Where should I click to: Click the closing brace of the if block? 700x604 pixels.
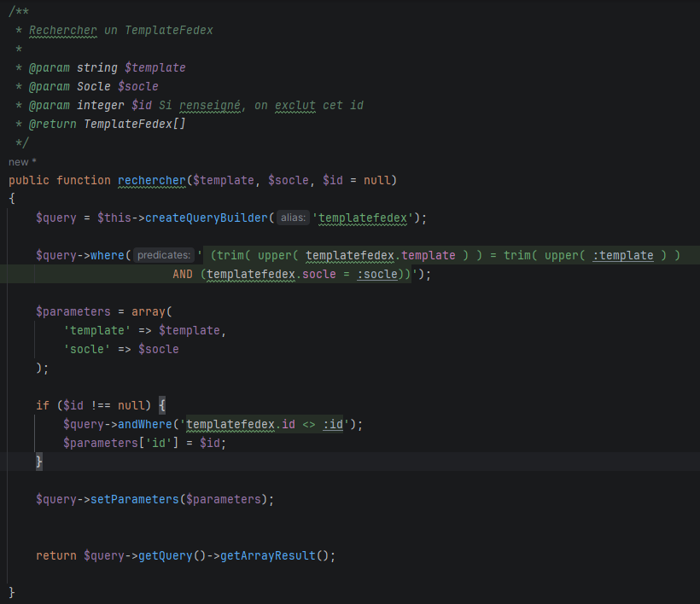[38, 462]
